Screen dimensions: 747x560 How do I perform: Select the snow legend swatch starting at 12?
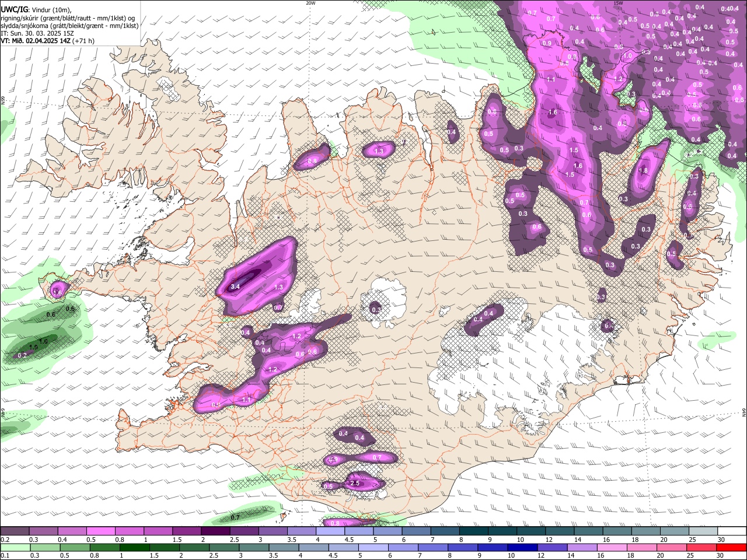click(560, 531)
